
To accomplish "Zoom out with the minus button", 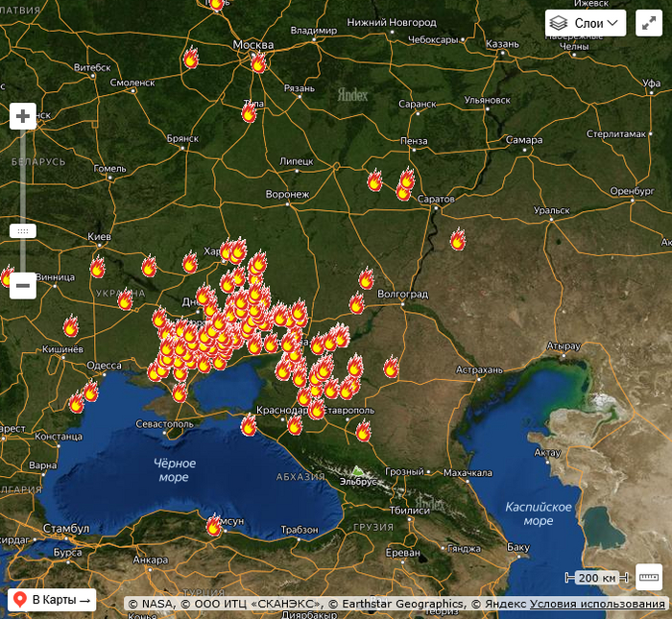I will coord(23,285).
